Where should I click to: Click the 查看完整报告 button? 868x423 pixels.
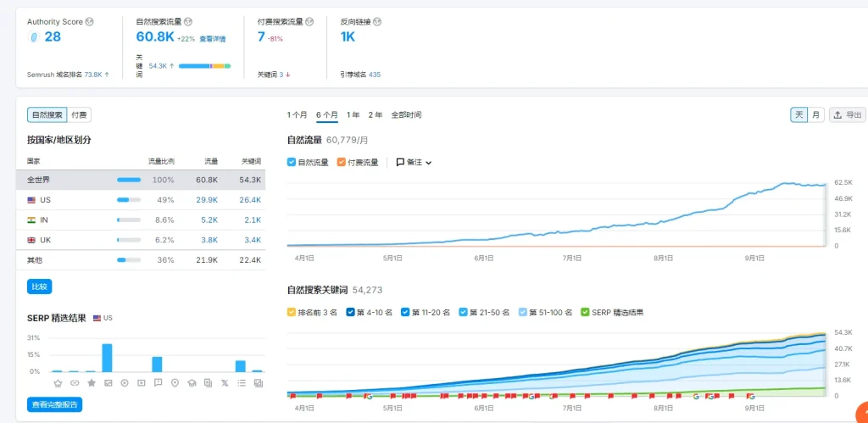pyautogui.click(x=55, y=404)
